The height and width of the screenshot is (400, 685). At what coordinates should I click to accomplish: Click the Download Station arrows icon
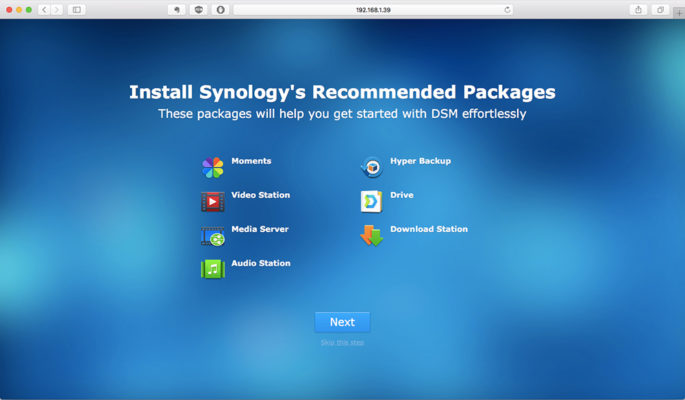(x=371, y=235)
